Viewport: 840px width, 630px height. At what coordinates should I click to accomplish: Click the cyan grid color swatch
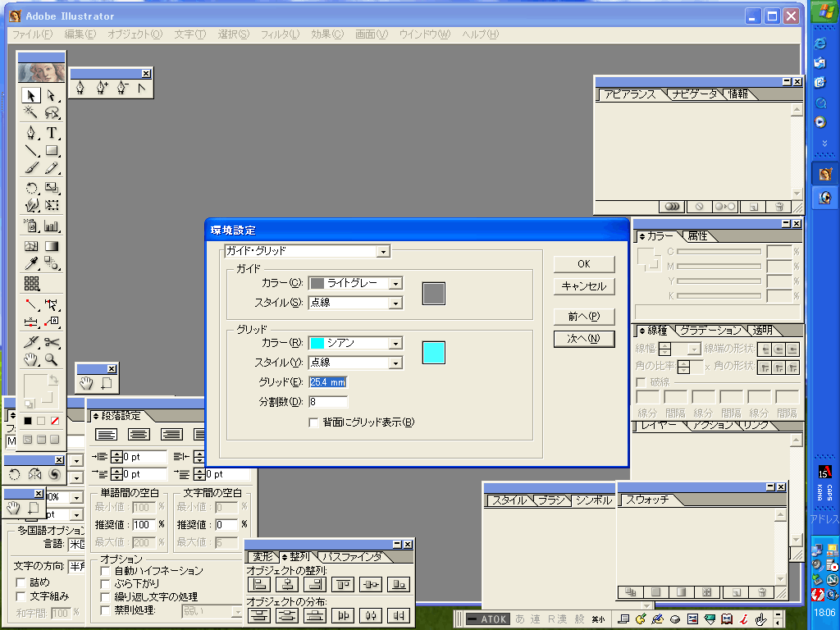pyautogui.click(x=433, y=352)
